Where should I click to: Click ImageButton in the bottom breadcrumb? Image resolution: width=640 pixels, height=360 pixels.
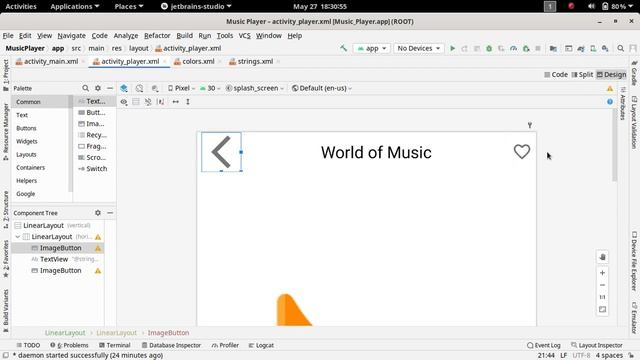pyautogui.click(x=168, y=333)
